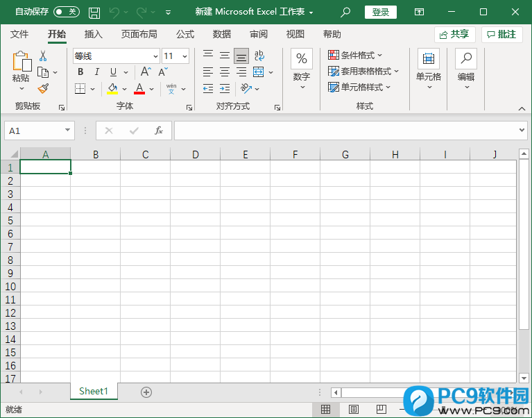The width and height of the screenshot is (532, 418).
Task: Toggle the 自动保存 AutoSave switch
Action: click(x=67, y=12)
